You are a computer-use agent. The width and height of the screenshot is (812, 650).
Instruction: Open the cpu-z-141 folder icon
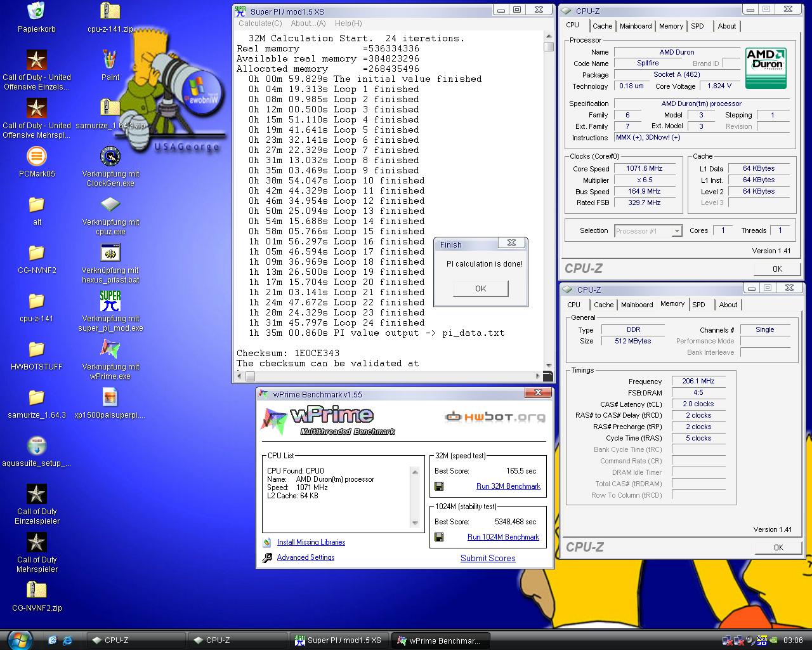click(36, 301)
